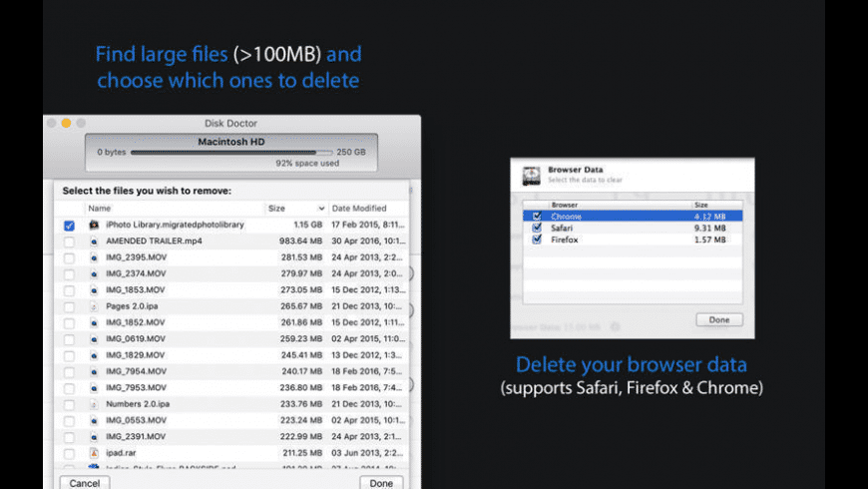Click the Browser column header

[564, 205]
